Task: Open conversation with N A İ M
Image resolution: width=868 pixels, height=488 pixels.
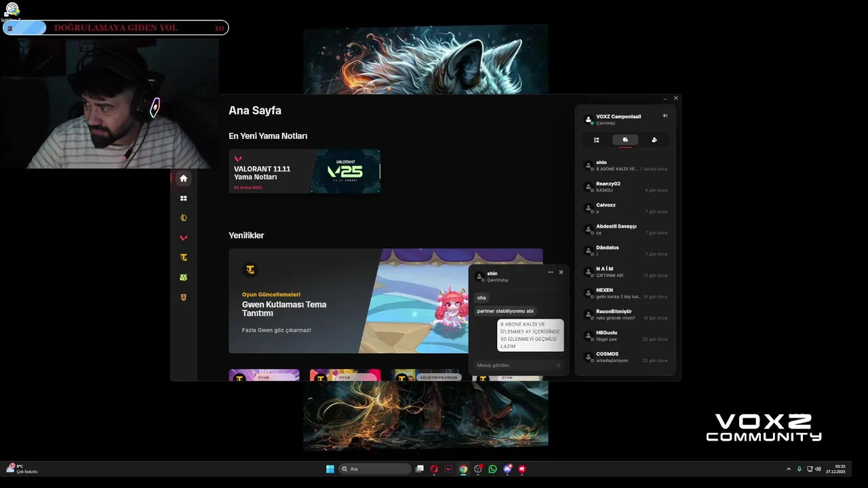Action: (625, 272)
